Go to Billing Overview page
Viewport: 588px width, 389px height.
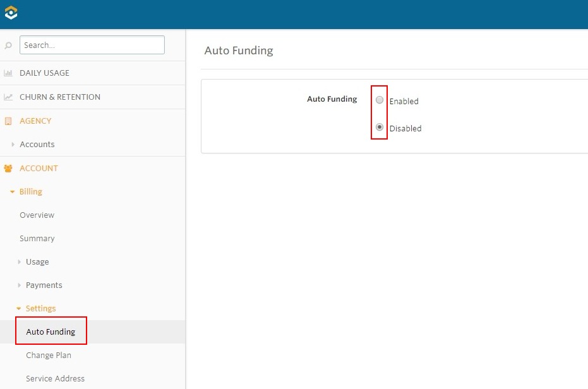coord(37,215)
